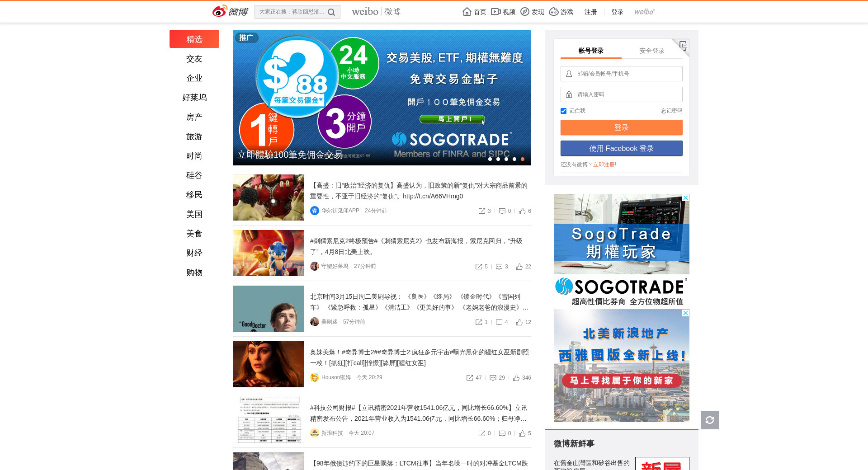Click the refresh feed icon button
Viewport: 868px width, 470px height.
click(x=709, y=420)
